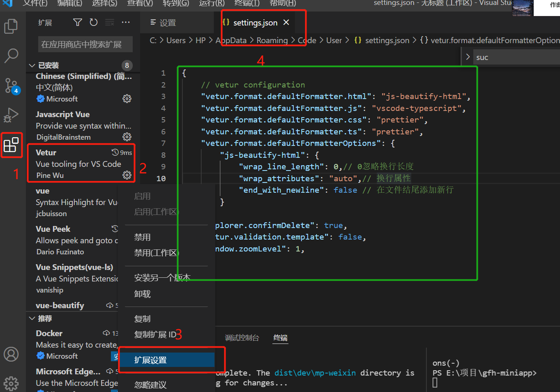Open the 运行(R) menu

(x=212, y=3)
